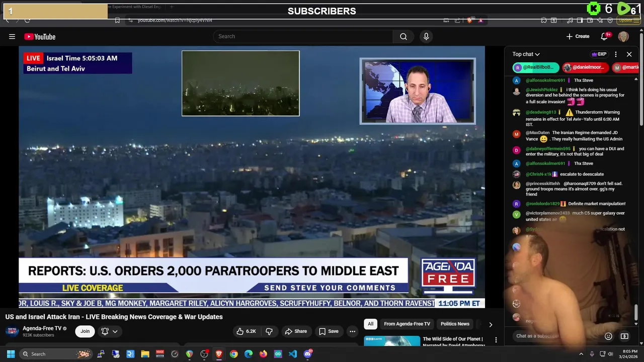Expand the Top chat mode dropdown
The height and width of the screenshot is (362, 644).
[x=526, y=54]
